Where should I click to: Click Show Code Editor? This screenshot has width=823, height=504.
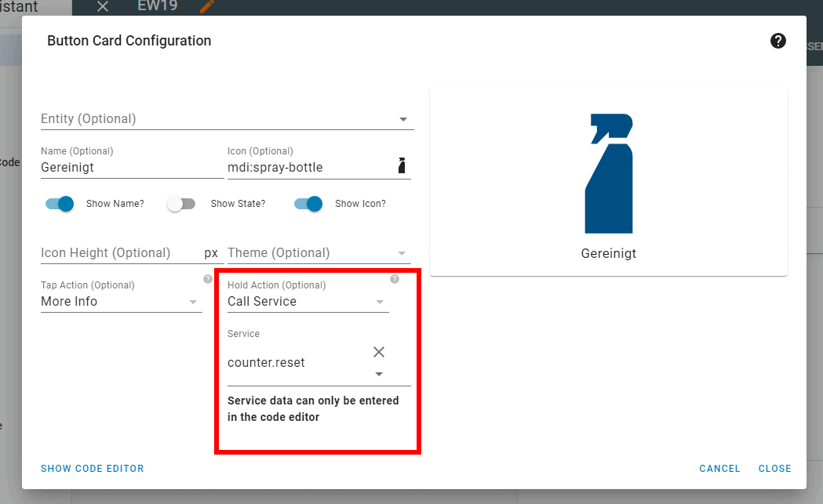point(93,469)
